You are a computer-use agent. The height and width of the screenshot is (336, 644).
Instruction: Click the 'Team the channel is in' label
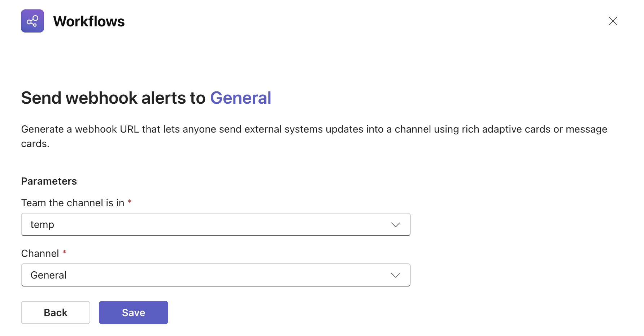[x=73, y=203]
